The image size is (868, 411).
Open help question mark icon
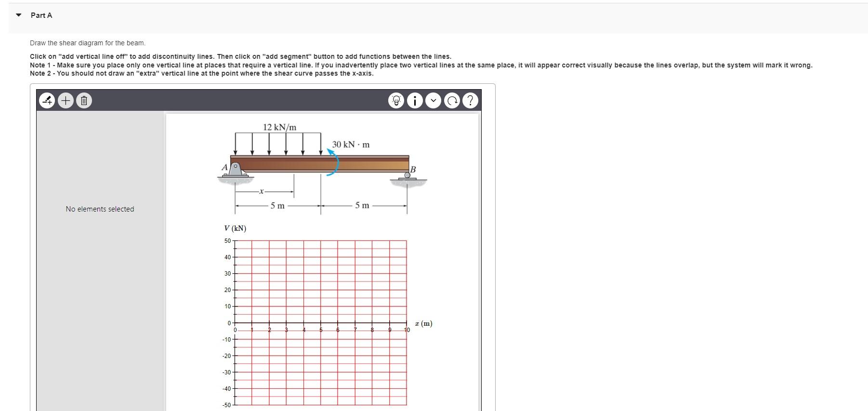470,101
